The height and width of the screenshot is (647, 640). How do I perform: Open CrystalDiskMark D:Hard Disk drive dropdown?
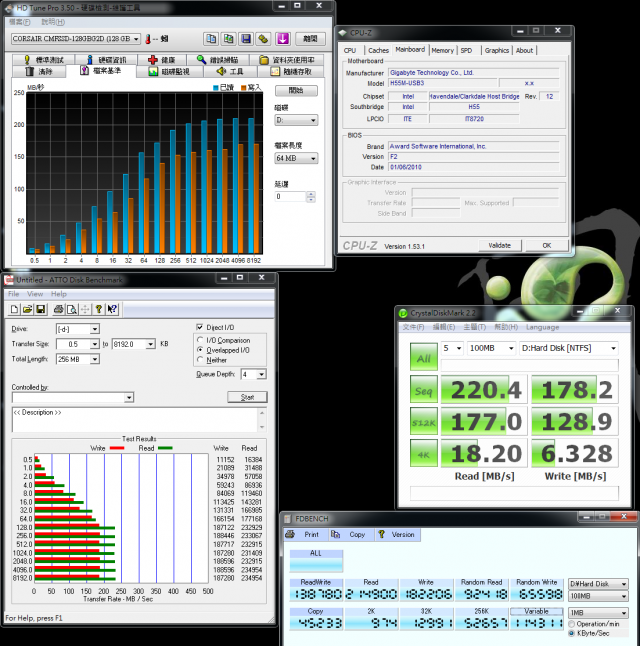[x=569, y=348]
